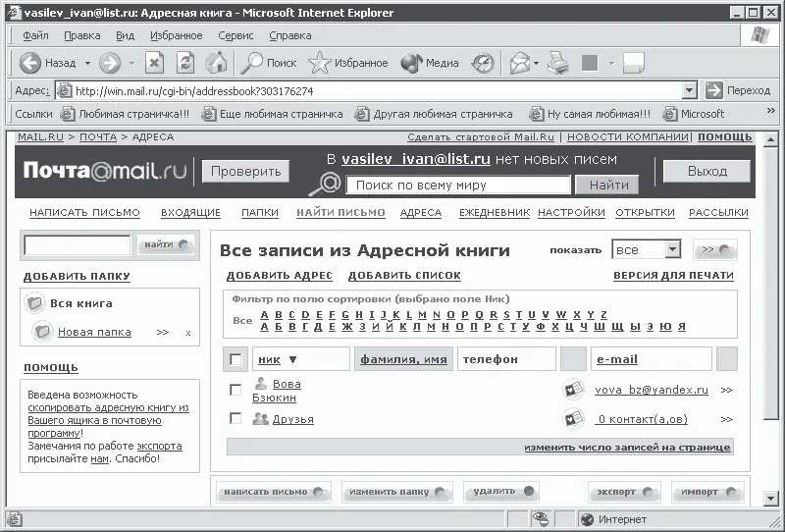Click the person icon beside Вова
The image size is (785, 532).
(261, 383)
